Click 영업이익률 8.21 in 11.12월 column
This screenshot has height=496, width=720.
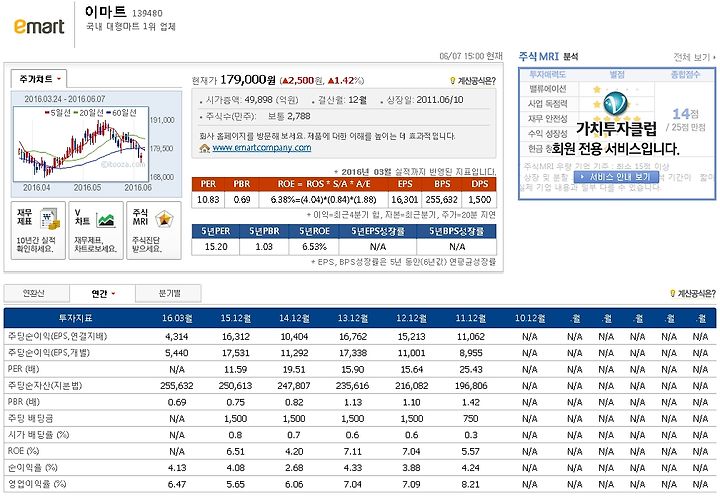471,484
